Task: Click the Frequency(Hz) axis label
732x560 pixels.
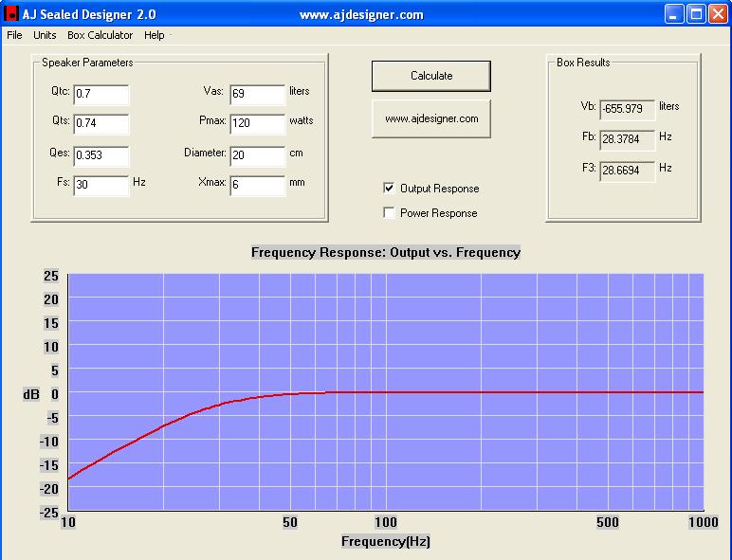Action: tap(386, 541)
